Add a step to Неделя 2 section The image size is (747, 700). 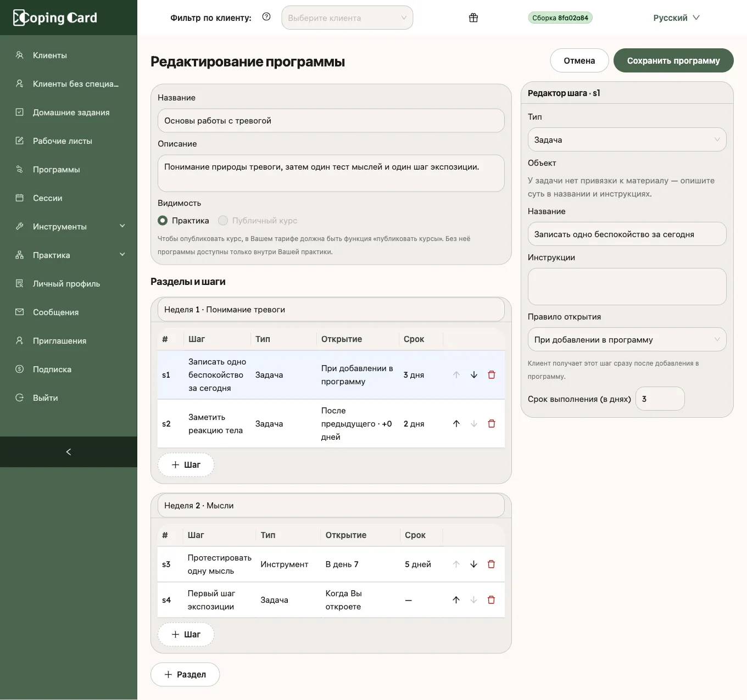186,635
